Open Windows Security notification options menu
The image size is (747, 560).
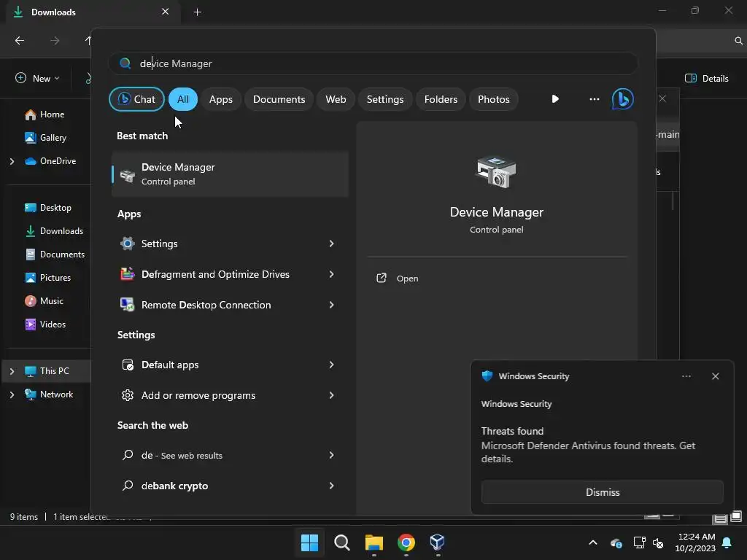click(x=686, y=376)
